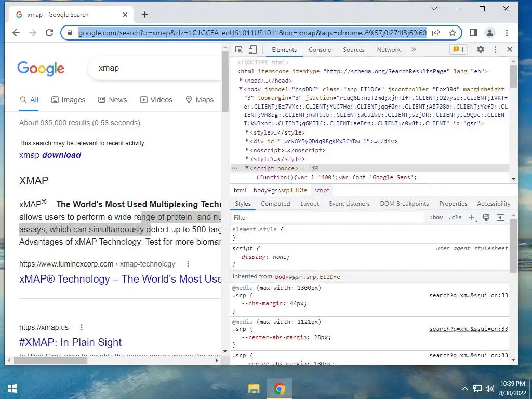Screen dimensions: 532x399
Task: Open the Layout tab
Action: point(310,204)
